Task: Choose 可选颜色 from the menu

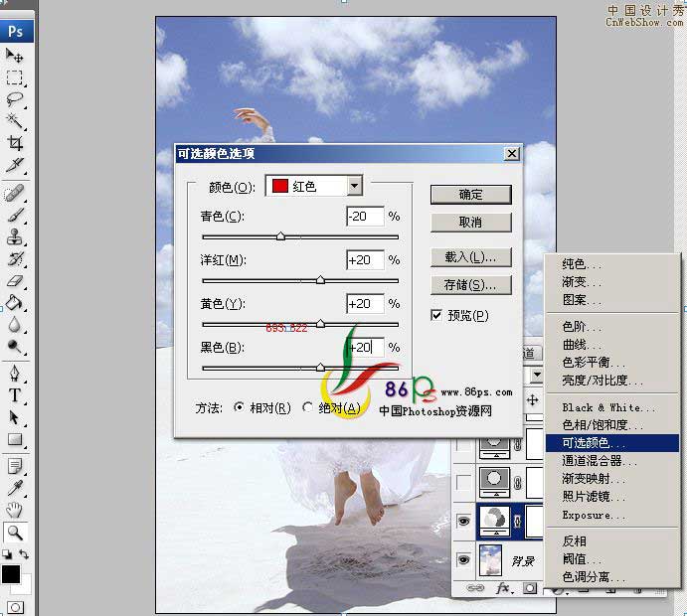Action: [x=612, y=443]
